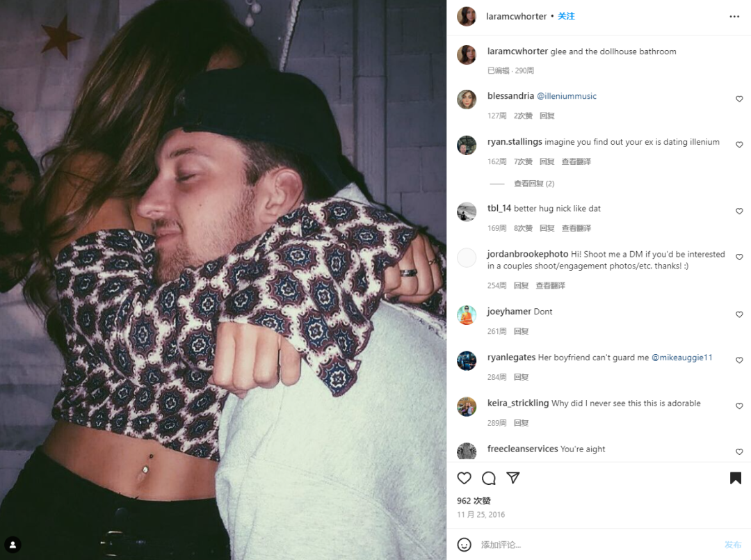Focus the add comment input field

[x=599, y=545]
